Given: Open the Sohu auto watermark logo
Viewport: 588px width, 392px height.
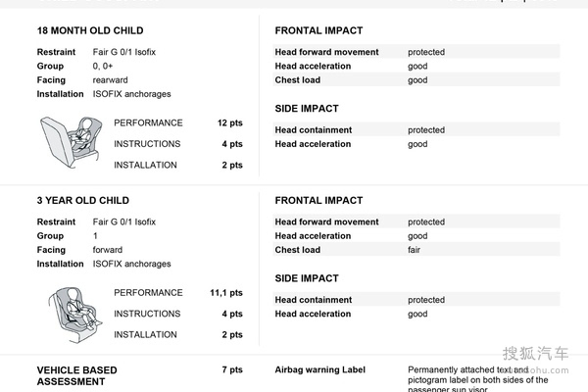Looking at the screenshot, I should coord(535,355).
